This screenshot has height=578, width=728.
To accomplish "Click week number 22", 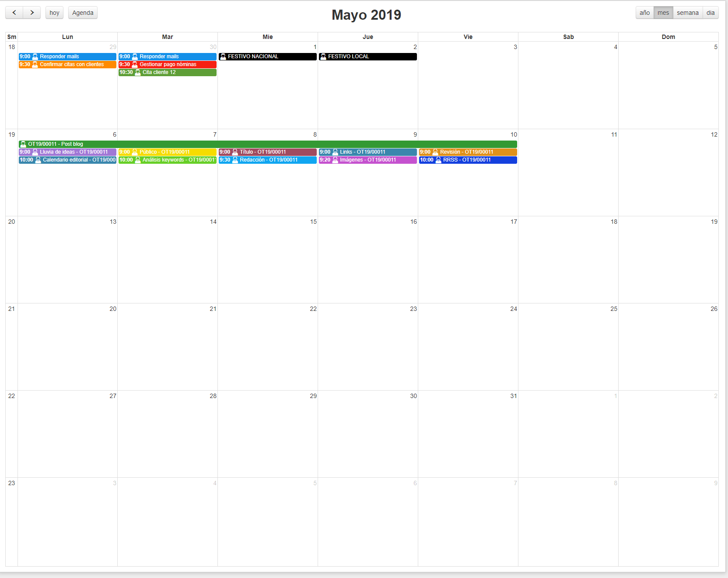I will click(x=11, y=396).
